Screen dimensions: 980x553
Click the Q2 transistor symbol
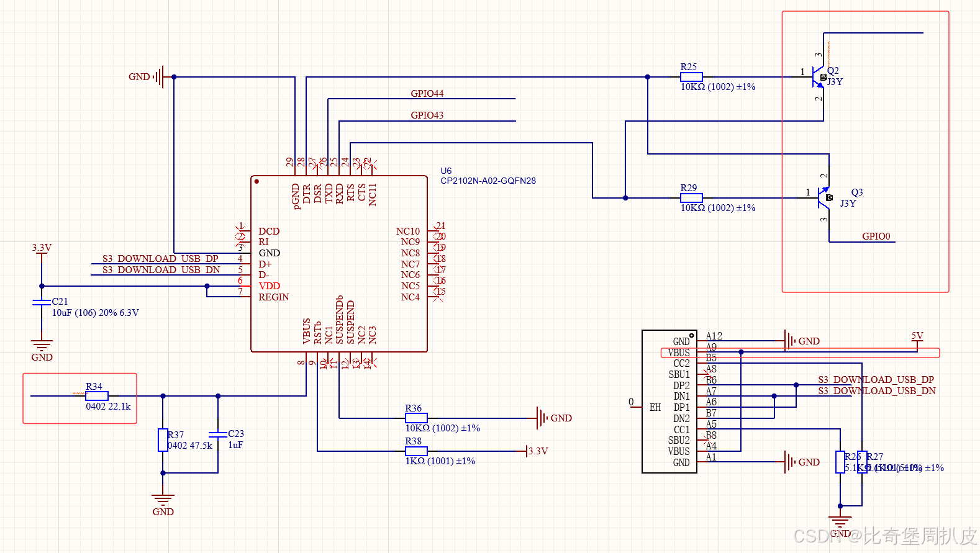coord(820,78)
